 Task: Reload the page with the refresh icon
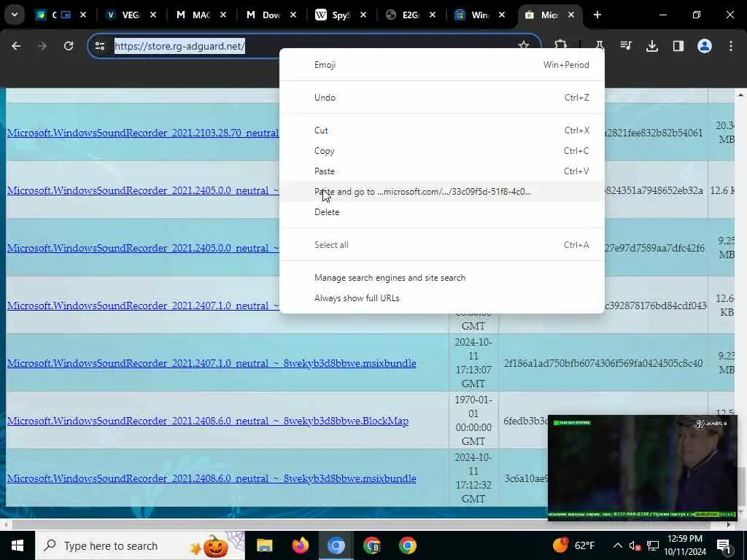click(x=69, y=46)
